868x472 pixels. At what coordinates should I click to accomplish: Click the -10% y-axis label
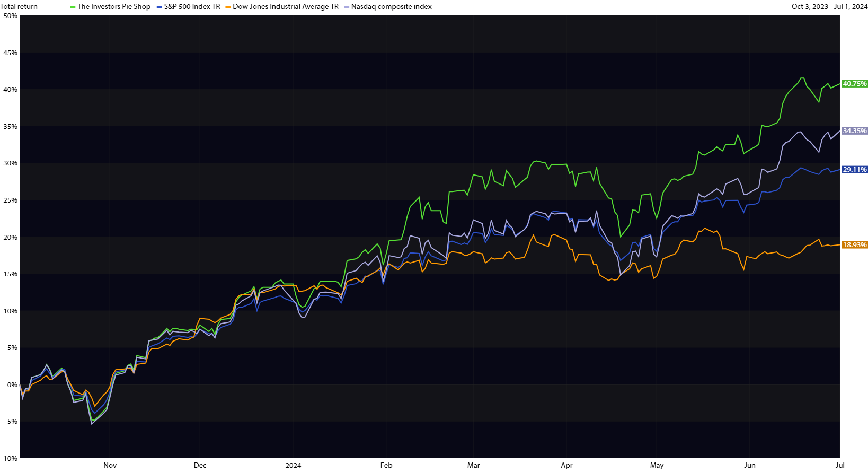click(x=10, y=459)
